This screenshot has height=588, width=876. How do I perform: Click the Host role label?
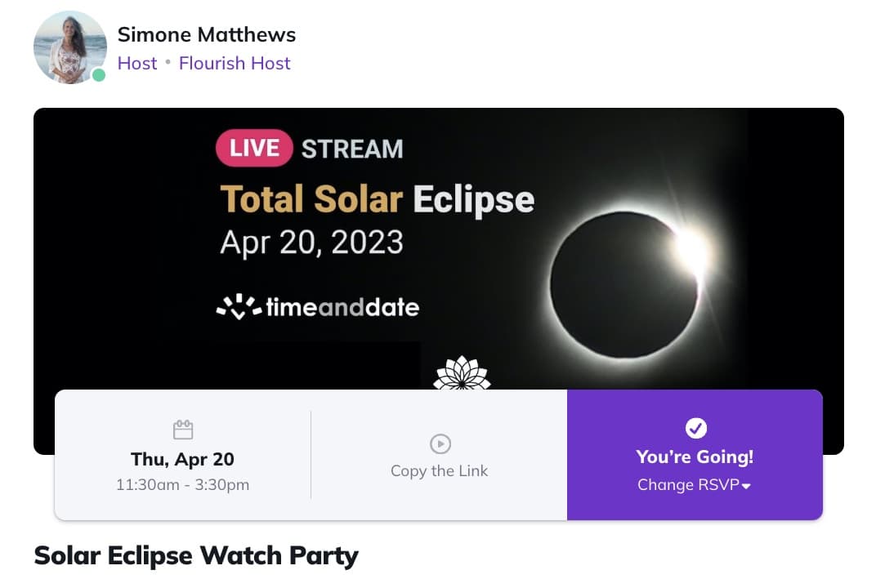tap(136, 64)
